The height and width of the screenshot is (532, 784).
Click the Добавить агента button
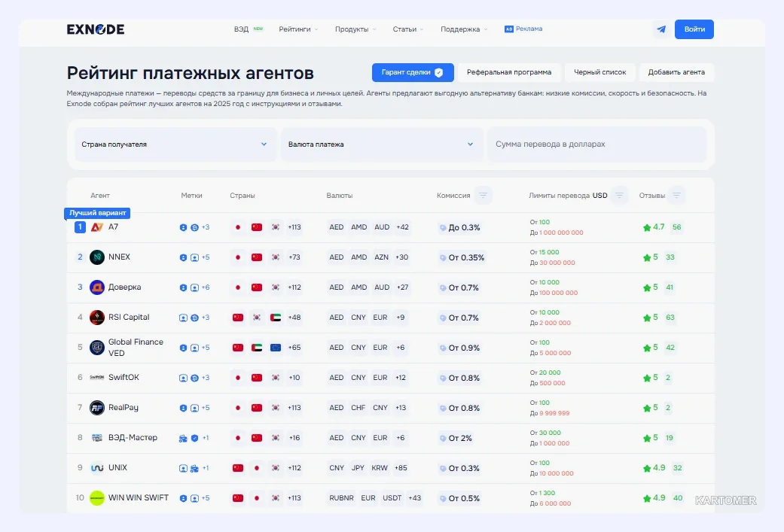pos(676,72)
